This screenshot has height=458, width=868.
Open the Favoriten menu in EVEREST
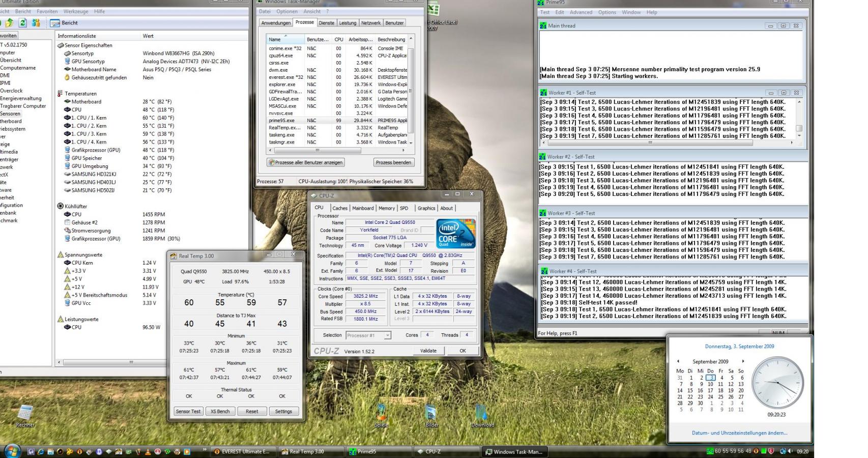coord(47,11)
